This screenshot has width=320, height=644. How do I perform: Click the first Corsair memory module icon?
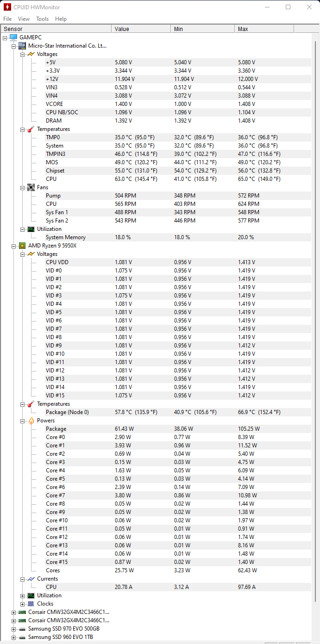[22, 612]
